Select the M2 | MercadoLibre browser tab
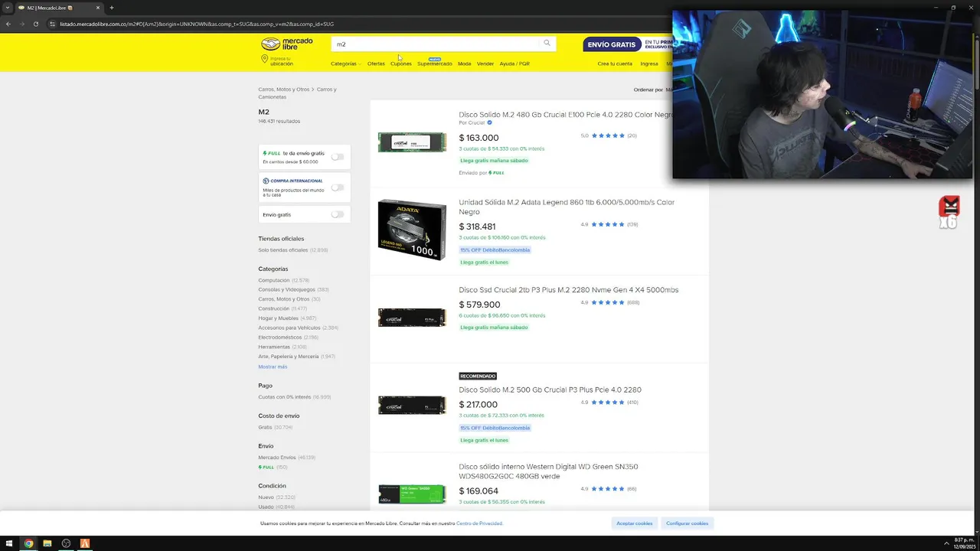The height and width of the screenshot is (551, 980). 57,8
